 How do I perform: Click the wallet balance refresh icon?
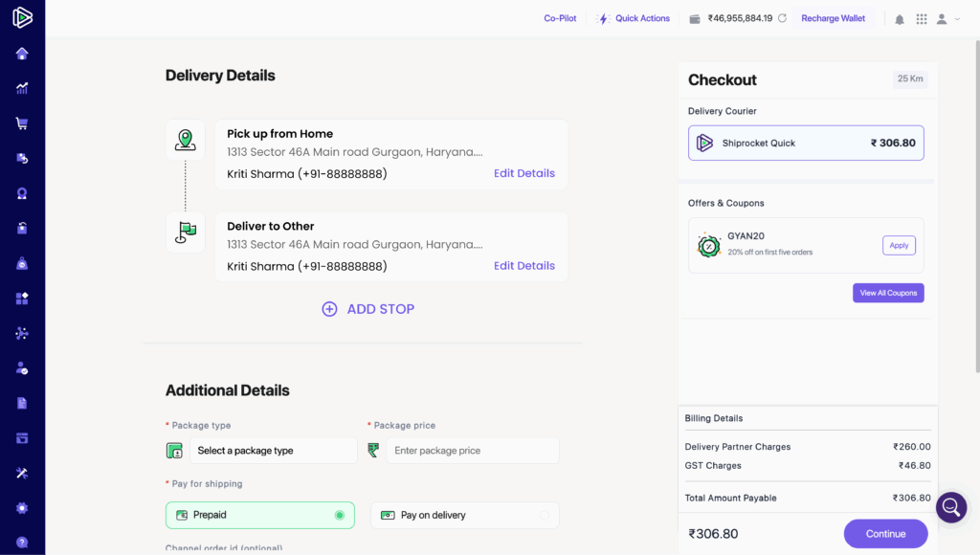coord(782,18)
